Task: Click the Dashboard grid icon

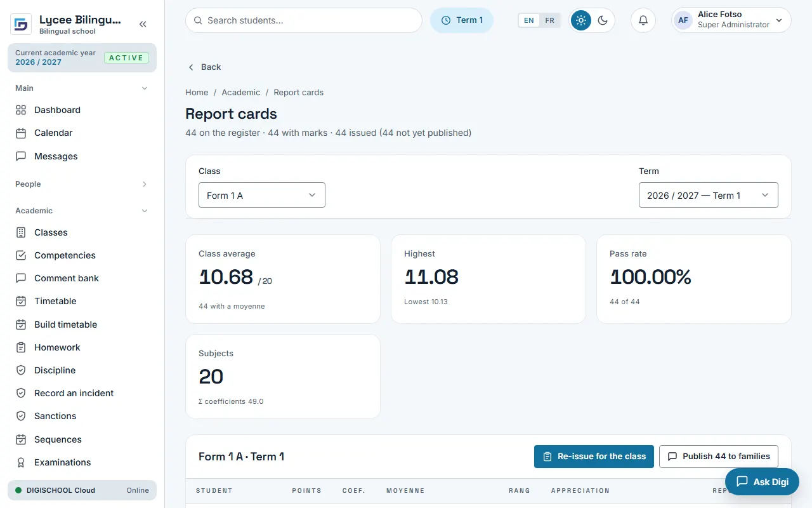Action: (21, 110)
